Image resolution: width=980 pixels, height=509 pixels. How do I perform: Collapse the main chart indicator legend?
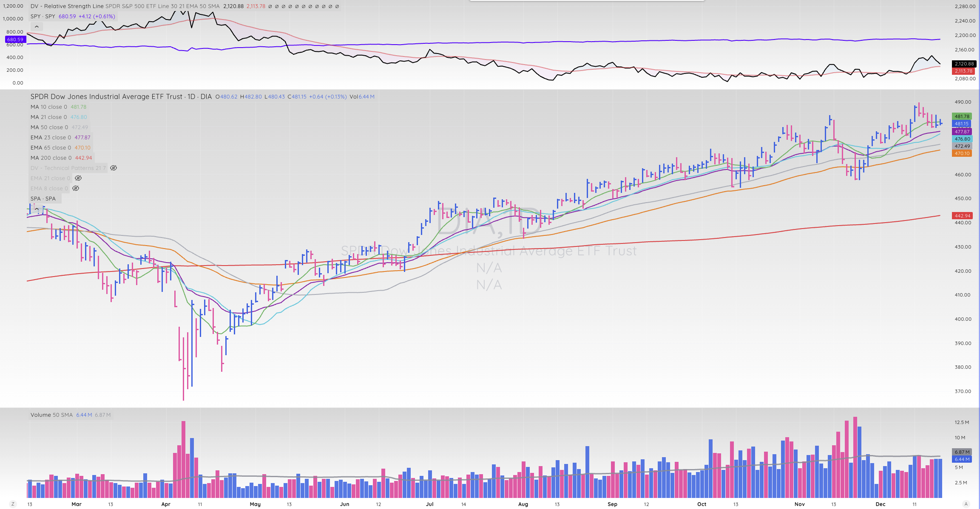pyautogui.click(x=37, y=209)
